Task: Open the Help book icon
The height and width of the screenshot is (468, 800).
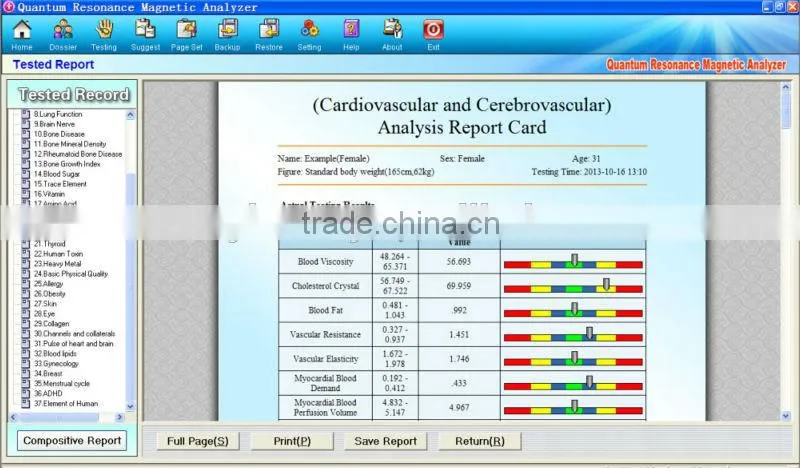Action: point(351,30)
